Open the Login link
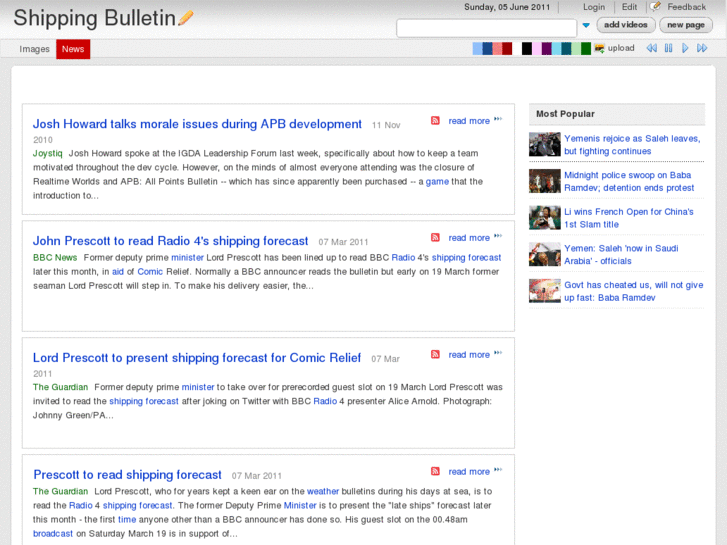The height and width of the screenshot is (545, 727). pos(594,7)
